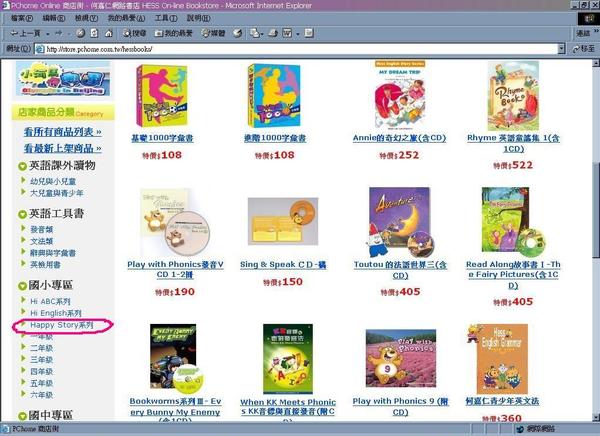Screen dimensions: 600x436
Task: Click 國小專區 section green bullet icon
Action: tap(22, 286)
